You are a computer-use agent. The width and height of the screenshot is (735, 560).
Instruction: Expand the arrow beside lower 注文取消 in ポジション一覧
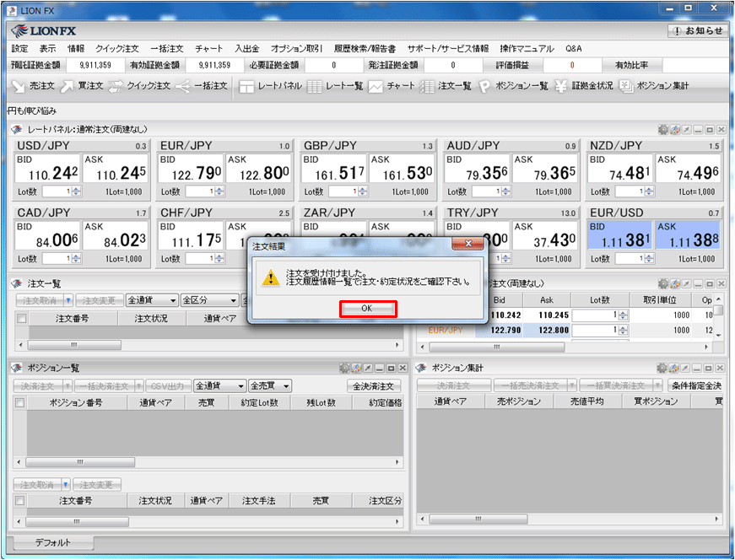(x=66, y=485)
